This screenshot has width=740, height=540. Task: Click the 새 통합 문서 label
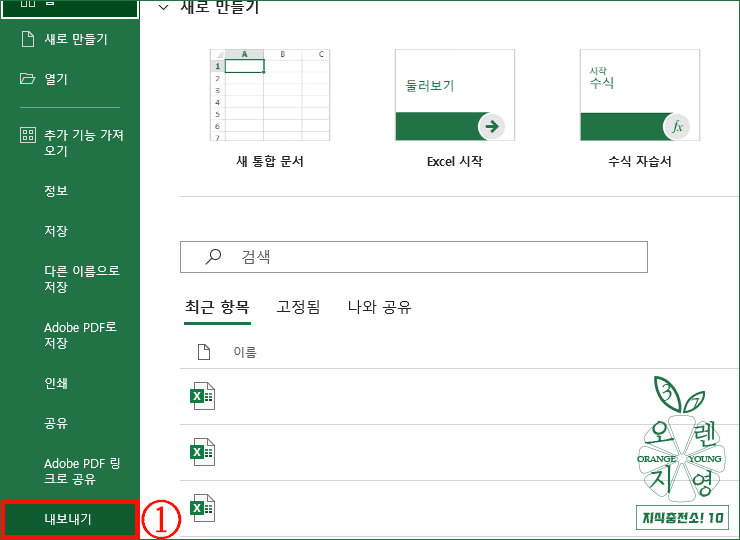[269, 161]
